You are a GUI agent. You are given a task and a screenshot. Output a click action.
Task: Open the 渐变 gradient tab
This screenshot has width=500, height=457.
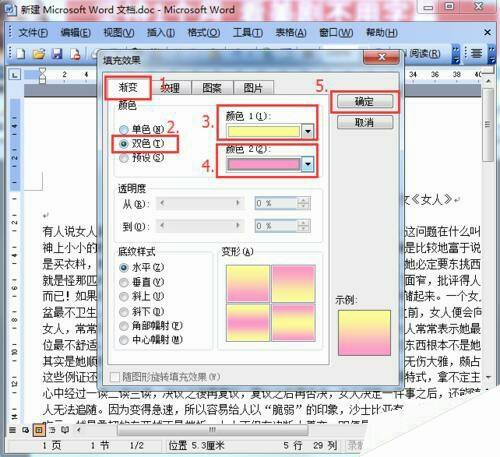pos(128,87)
